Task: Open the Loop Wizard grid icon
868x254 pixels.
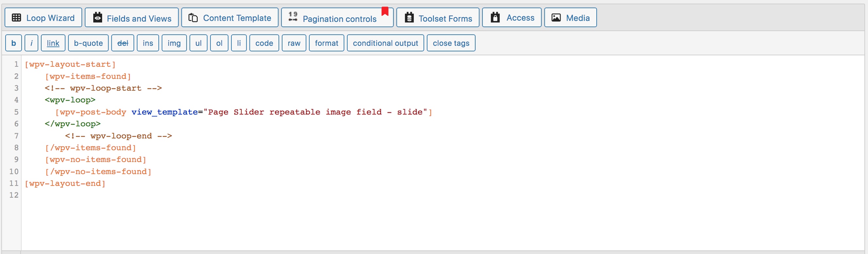Action: [16, 18]
